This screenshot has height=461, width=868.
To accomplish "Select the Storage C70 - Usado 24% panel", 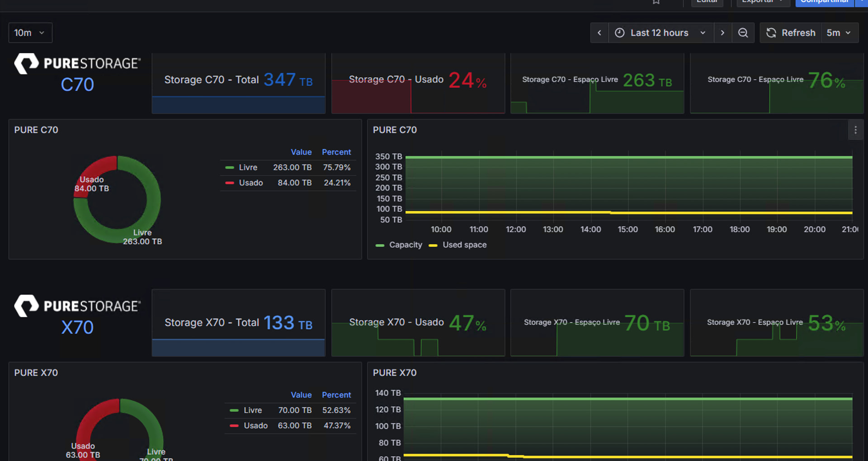I will pyautogui.click(x=418, y=83).
